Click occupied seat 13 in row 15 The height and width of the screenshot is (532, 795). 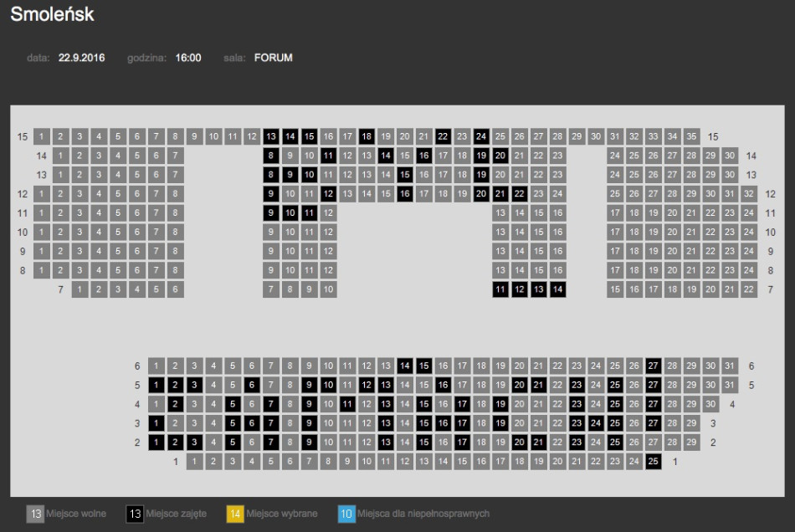click(271, 136)
